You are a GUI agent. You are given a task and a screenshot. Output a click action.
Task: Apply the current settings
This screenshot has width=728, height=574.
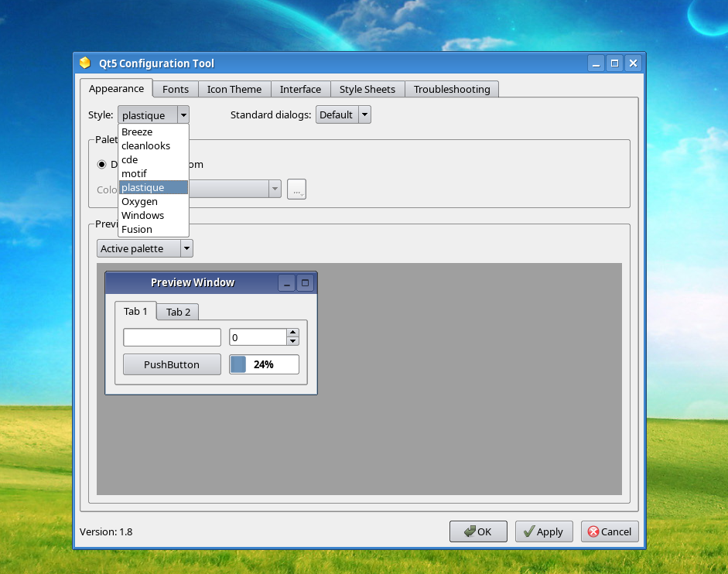(x=544, y=531)
